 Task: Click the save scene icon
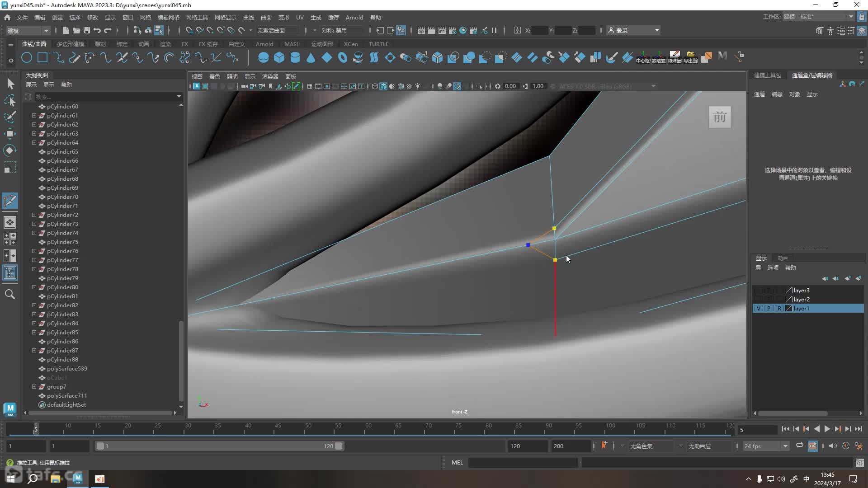coord(87,30)
